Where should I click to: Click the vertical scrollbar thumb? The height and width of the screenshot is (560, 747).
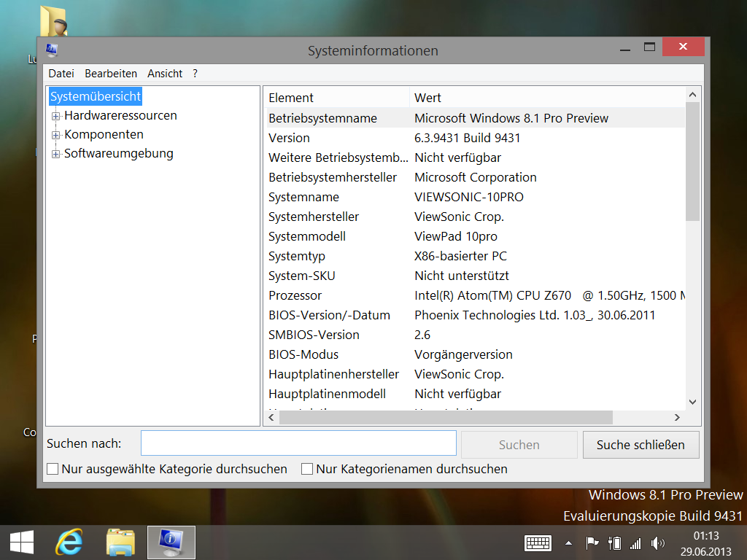click(x=693, y=161)
